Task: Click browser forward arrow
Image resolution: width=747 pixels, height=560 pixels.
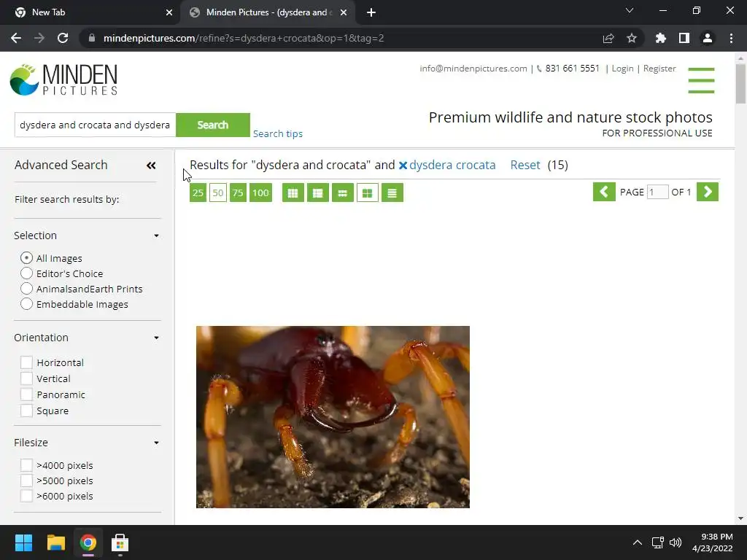Action: pos(39,38)
